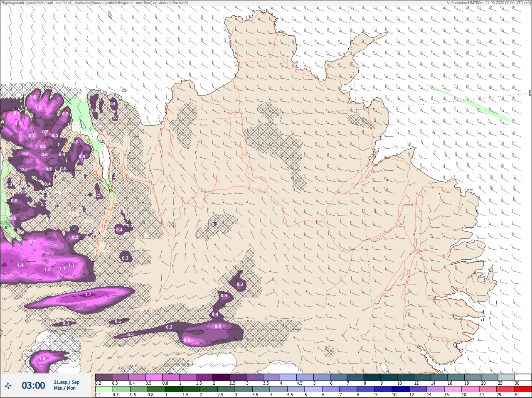
Task: Click the 03:00 forecast time label
Action: coord(33,386)
